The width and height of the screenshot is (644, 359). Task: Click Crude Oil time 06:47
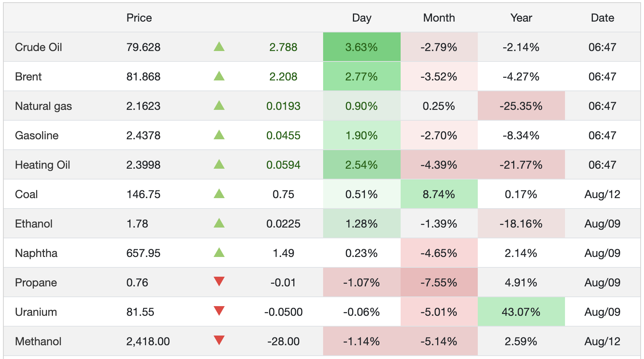click(x=602, y=47)
